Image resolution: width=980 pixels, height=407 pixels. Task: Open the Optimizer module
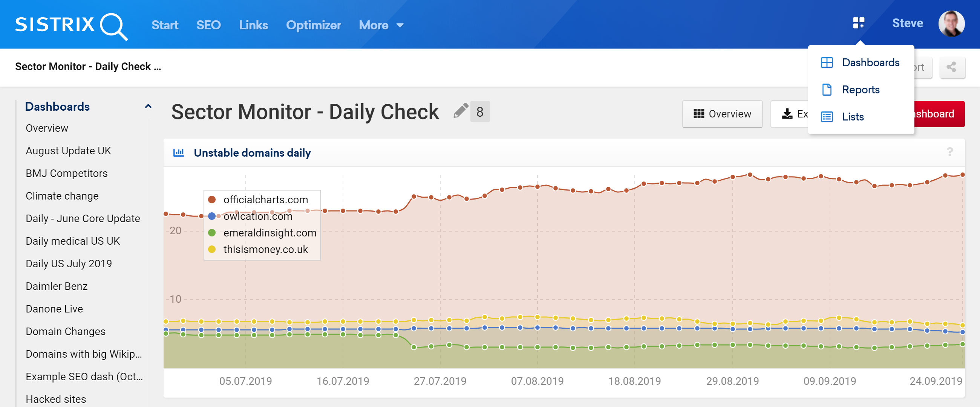[x=314, y=25]
